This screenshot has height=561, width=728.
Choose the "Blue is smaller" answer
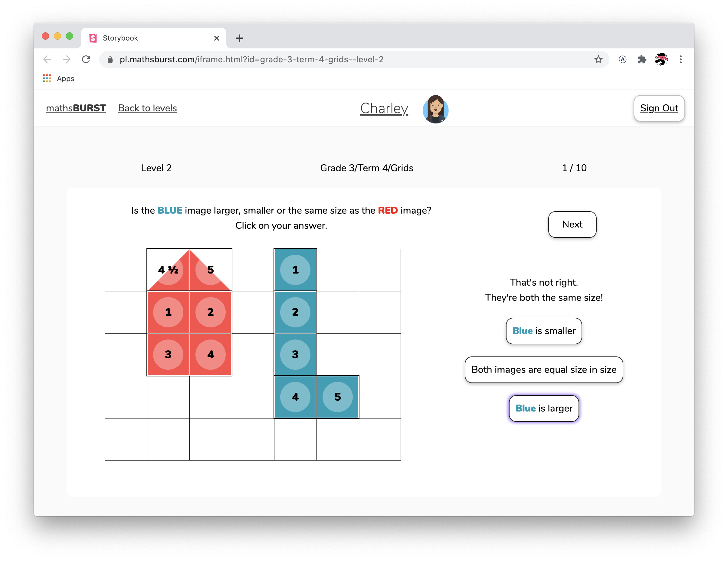(x=544, y=331)
